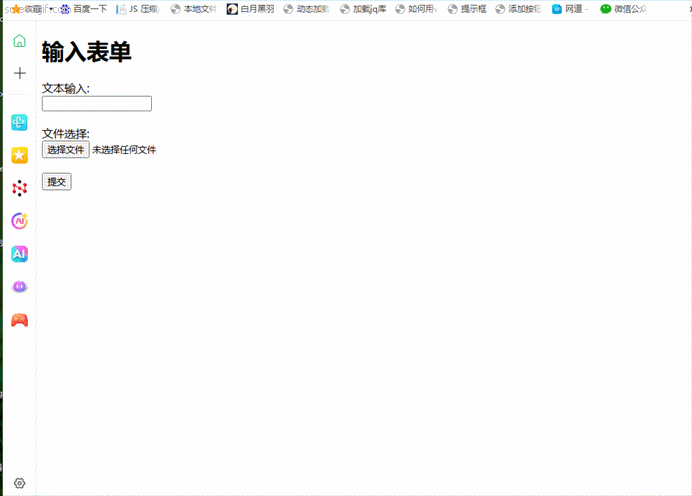Open the 百度一下 bookmark

[x=84, y=9]
